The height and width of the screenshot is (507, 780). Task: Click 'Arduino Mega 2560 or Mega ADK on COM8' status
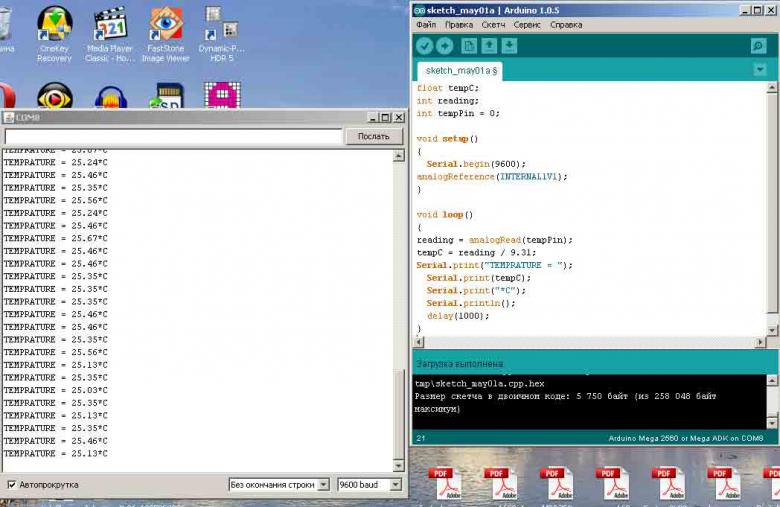(685, 438)
